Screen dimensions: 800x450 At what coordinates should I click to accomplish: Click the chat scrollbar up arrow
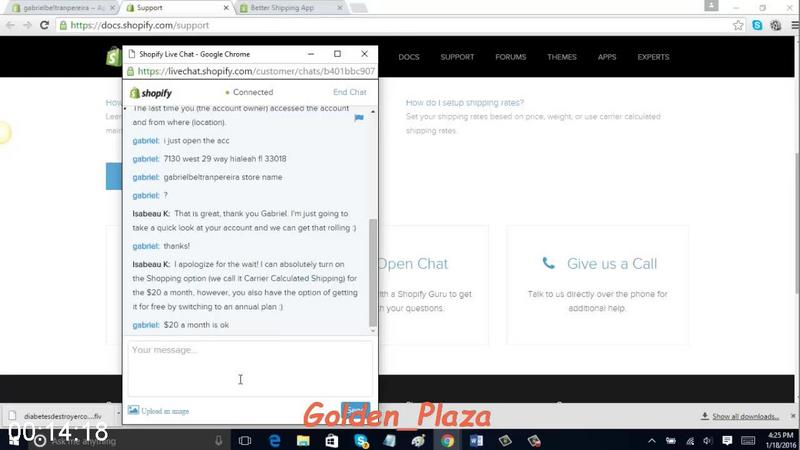click(372, 111)
